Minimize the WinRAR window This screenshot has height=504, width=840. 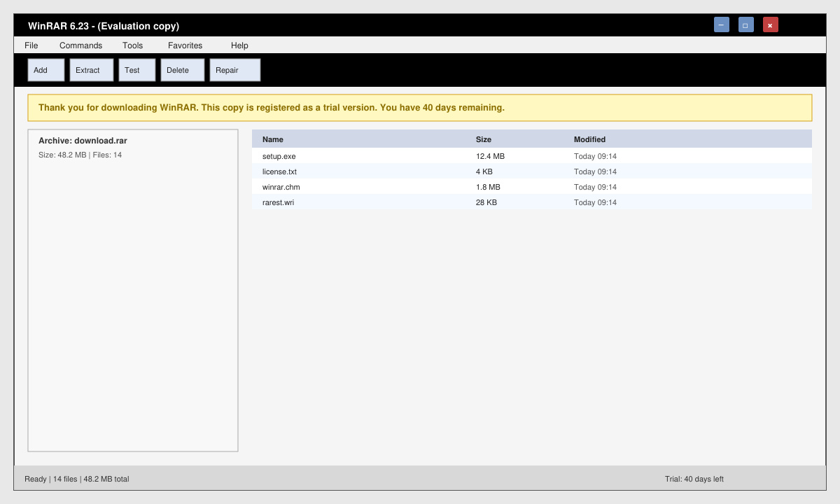click(721, 24)
